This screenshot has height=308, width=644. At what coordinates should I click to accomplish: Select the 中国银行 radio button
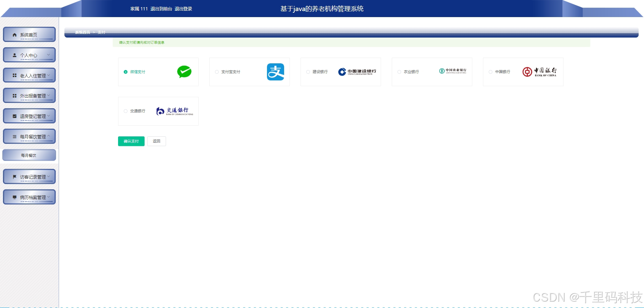pos(490,72)
